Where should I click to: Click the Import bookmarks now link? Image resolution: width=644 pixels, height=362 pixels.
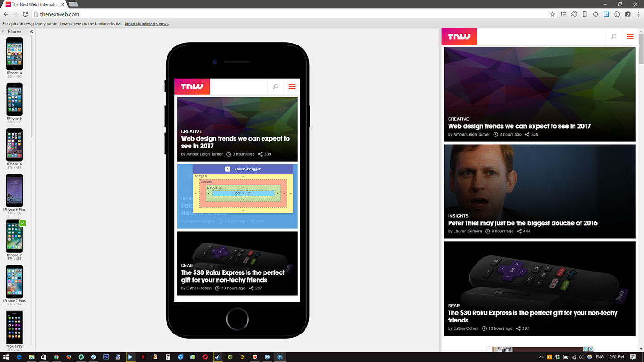click(147, 24)
